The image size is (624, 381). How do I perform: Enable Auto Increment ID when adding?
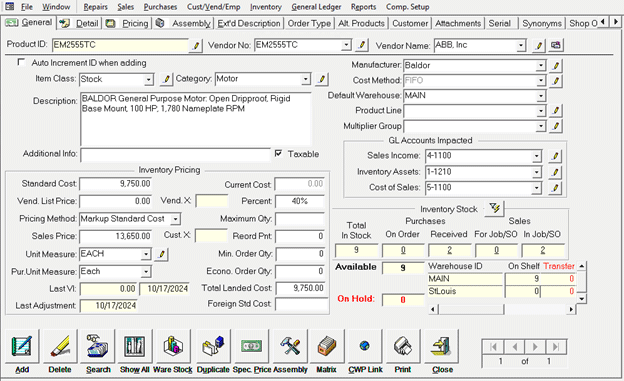pos(21,63)
